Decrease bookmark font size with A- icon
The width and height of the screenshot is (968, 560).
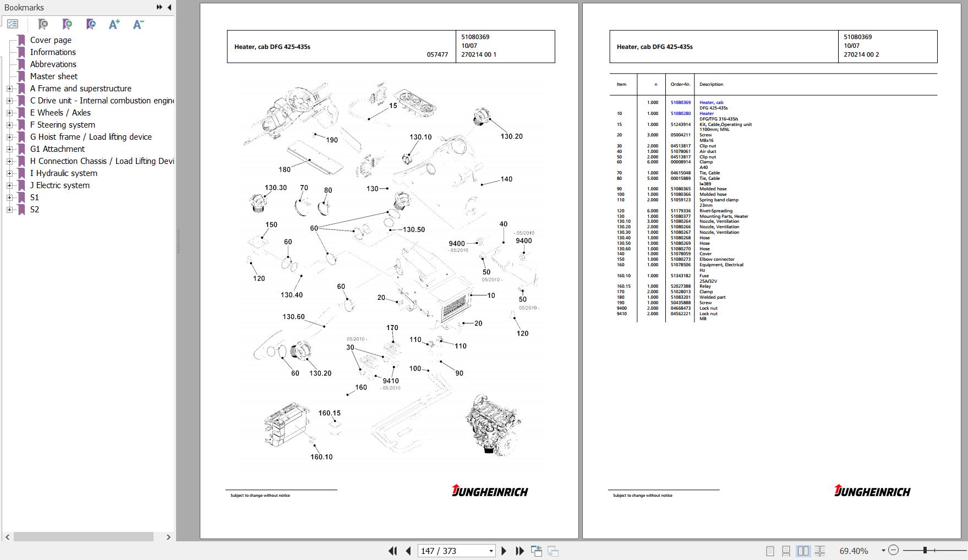[139, 24]
